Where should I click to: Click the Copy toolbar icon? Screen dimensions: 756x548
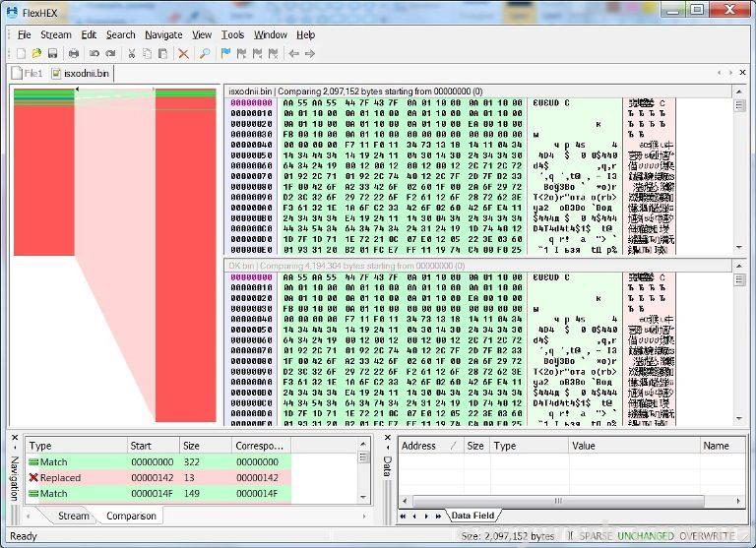click(147, 53)
